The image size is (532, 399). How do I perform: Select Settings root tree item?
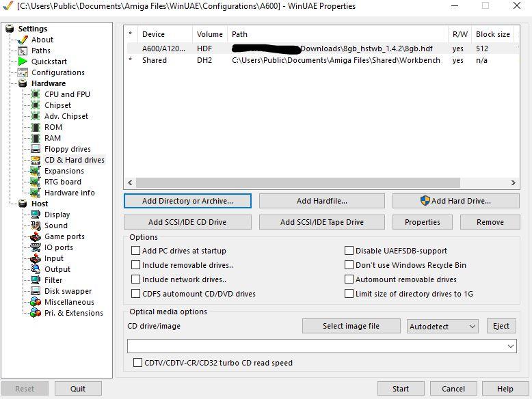click(x=33, y=29)
